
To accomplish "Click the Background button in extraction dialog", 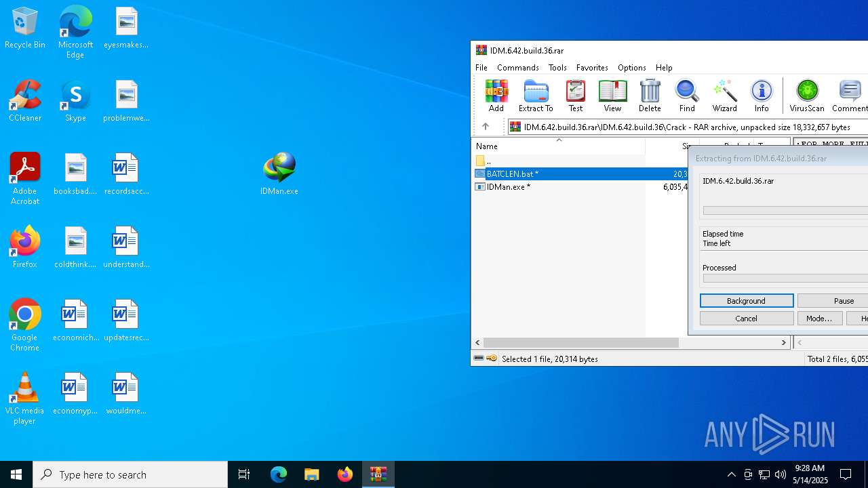I will [x=747, y=301].
